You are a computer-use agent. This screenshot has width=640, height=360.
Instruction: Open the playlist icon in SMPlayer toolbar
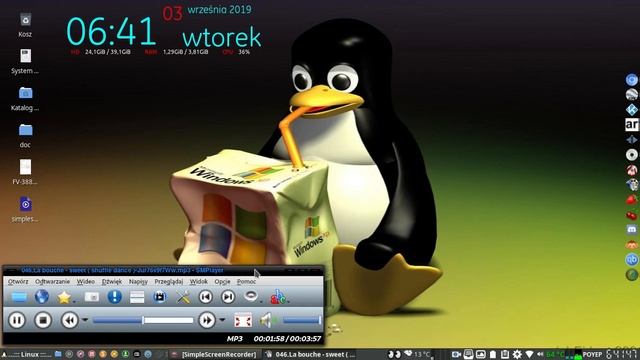[137, 297]
